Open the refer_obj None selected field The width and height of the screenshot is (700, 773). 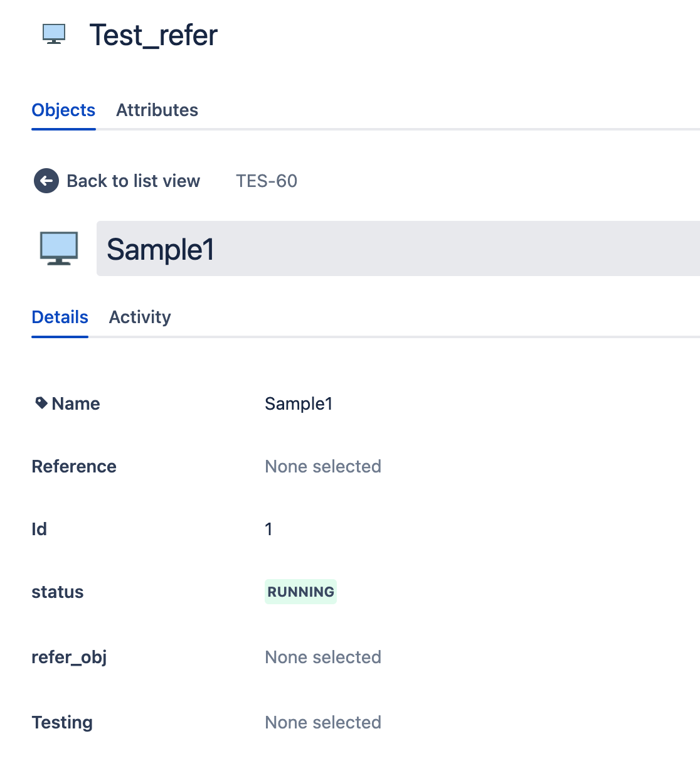[323, 657]
